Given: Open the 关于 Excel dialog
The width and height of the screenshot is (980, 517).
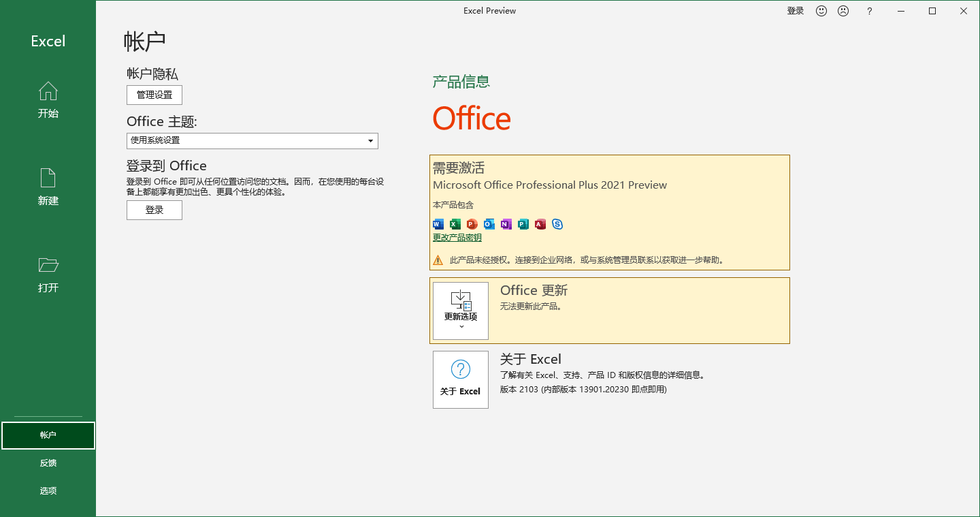Looking at the screenshot, I should click(x=460, y=379).
